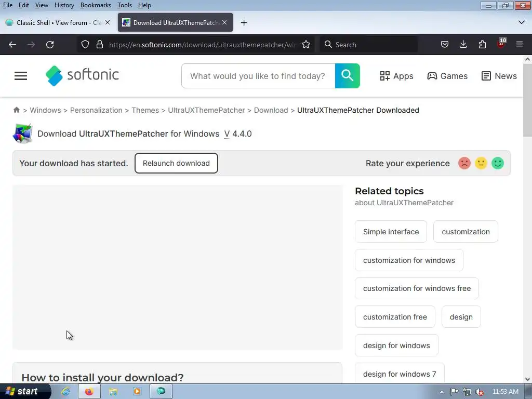Viewport: 532px width, 399px height.
Task: Select the customization for windows free tag
Action: pos(417,288)
